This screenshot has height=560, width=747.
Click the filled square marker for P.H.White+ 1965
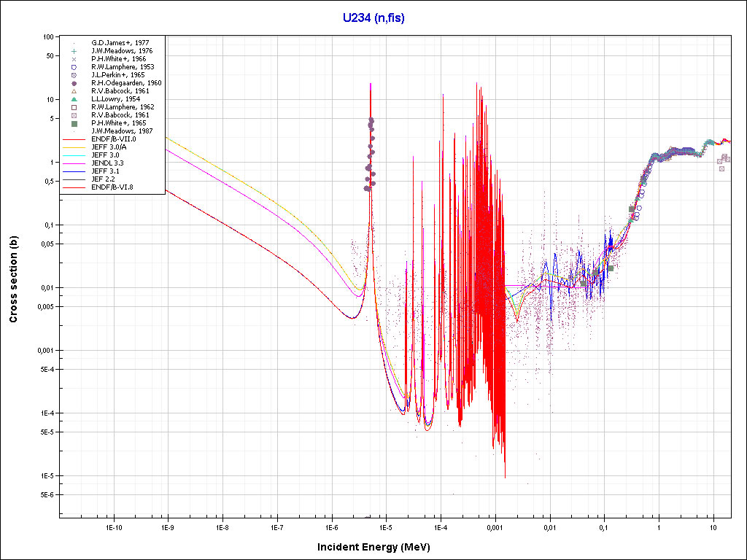tap(74, 123)
